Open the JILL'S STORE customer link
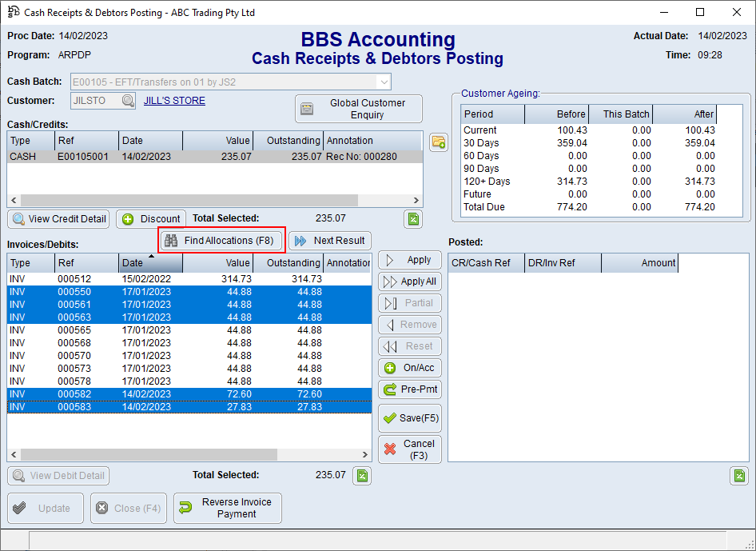 (174, 101)
